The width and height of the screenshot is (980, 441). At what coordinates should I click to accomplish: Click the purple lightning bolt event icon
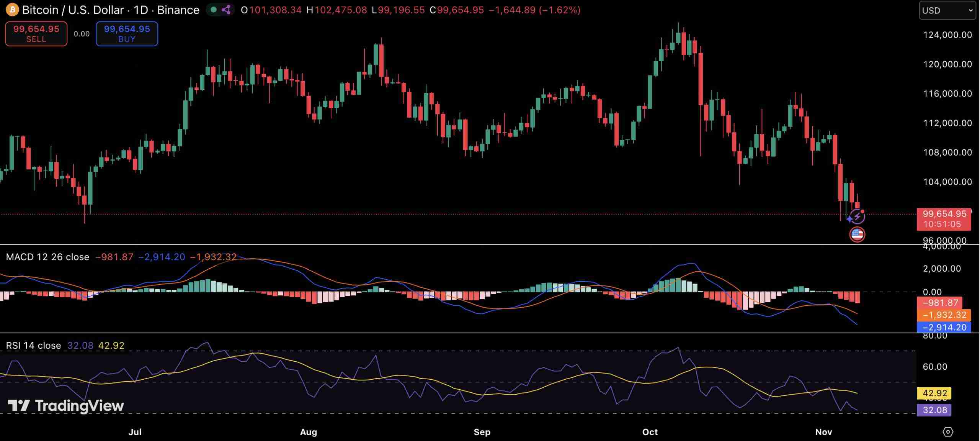pos(859,217)
